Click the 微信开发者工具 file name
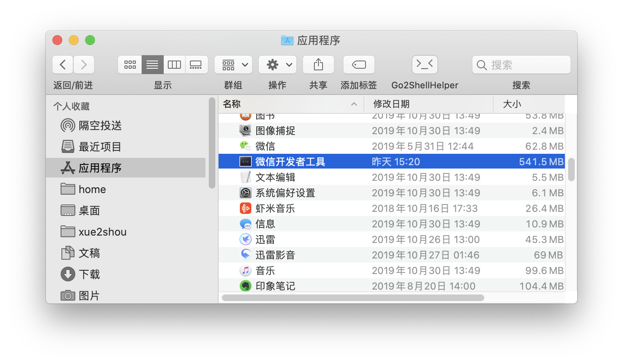 290,162
